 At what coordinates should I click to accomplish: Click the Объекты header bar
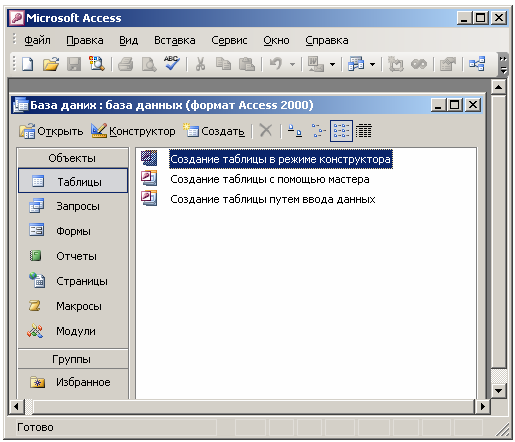(73, 158)
